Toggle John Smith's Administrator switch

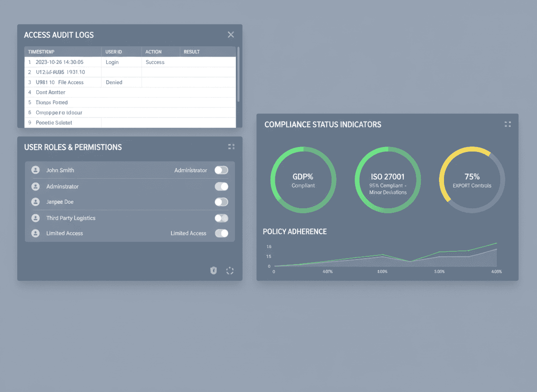pos(221,170)
